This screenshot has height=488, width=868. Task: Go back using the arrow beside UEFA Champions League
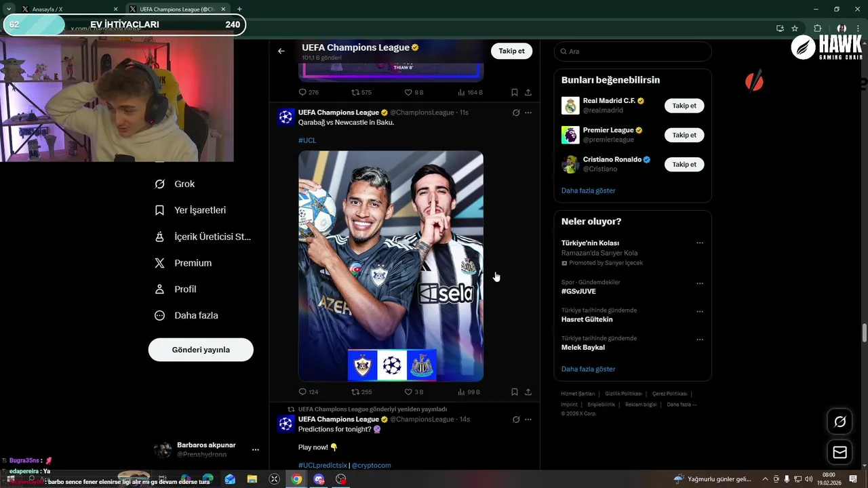281,51
